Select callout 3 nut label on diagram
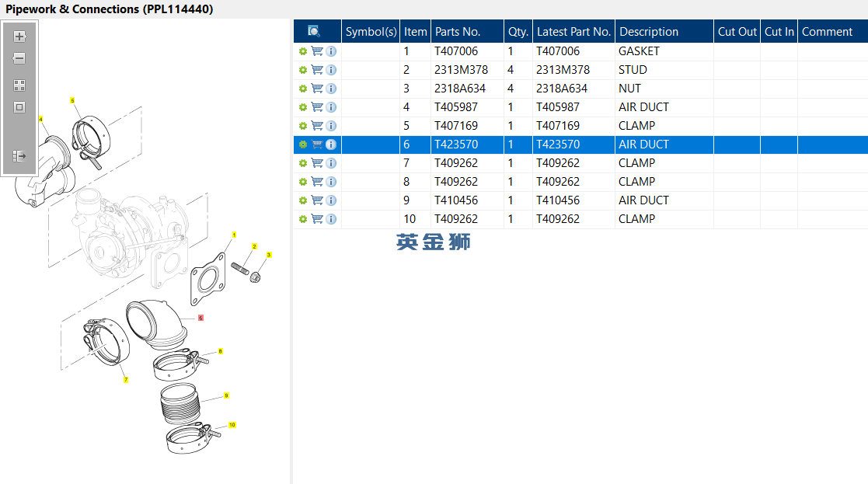 click(x=269, y=255)
